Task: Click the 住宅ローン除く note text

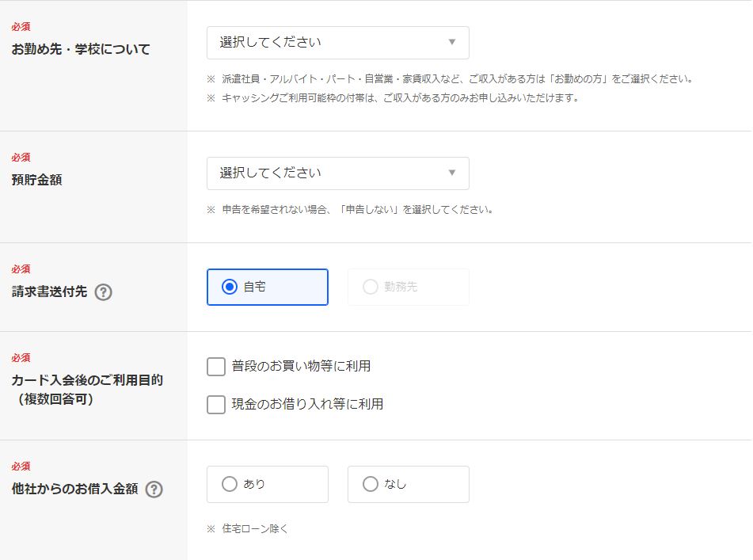Action: 254,529
